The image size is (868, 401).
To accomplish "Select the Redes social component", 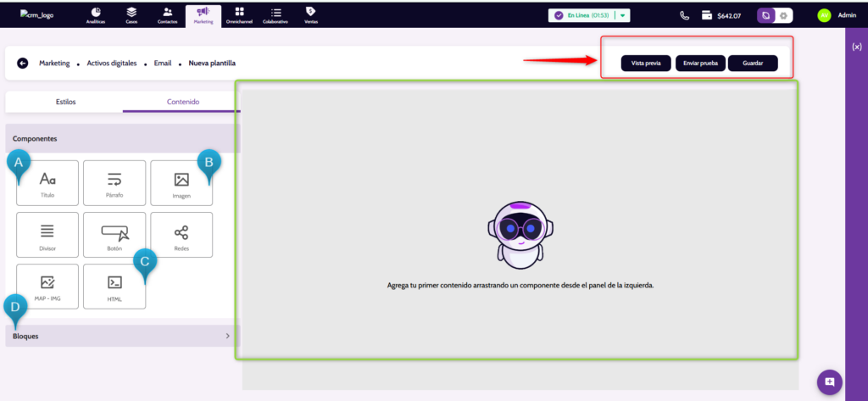I will (181, 235).
